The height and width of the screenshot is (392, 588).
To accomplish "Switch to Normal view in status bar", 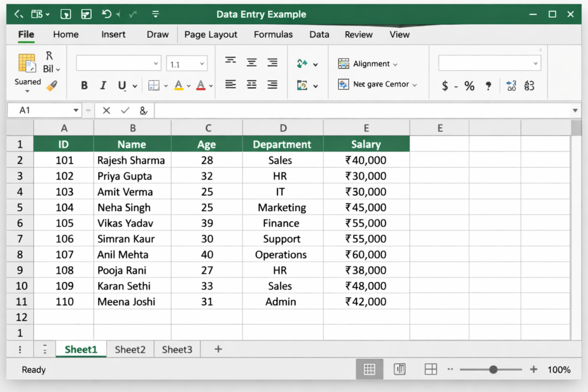I will click(369, 369).
